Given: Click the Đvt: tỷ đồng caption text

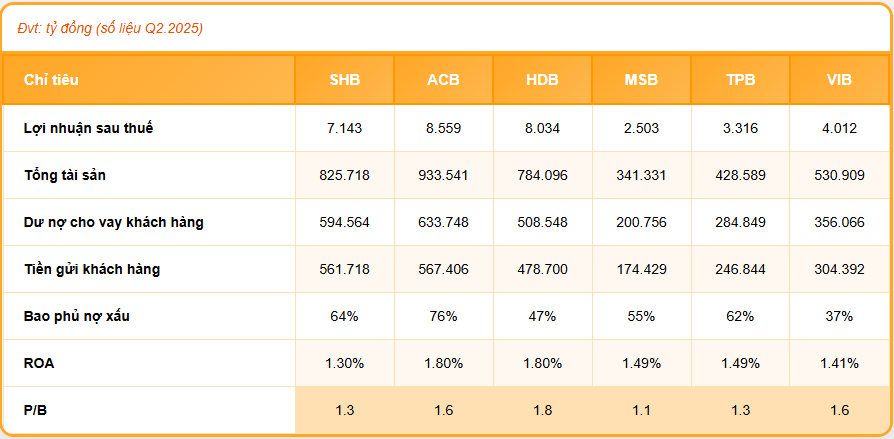Looking at the screenshot, I should click(110, 28).
